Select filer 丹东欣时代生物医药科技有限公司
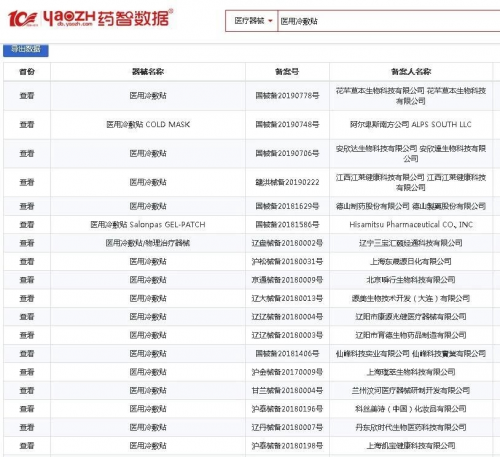500x457 pixels. pos(411,427)
